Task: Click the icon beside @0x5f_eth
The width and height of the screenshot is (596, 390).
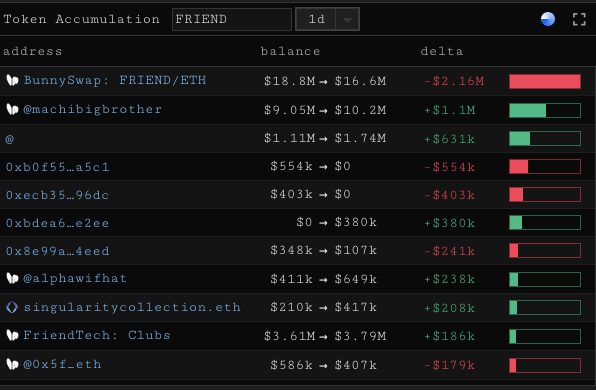Action: click(x=12, y=364)
